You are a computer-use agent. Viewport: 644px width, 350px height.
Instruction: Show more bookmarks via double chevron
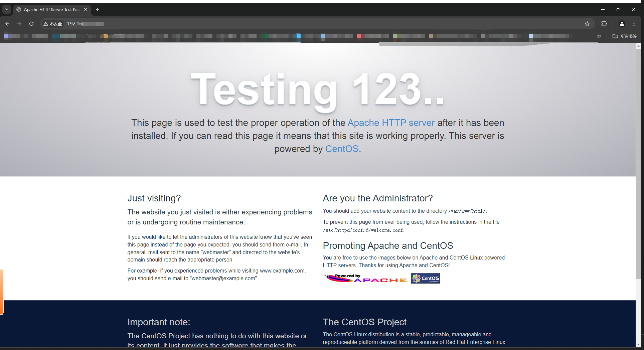[x=599, y=36]
